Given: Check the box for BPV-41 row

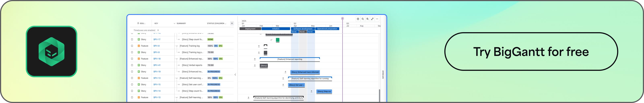Looking at the screenshot, I should [132, 65].
